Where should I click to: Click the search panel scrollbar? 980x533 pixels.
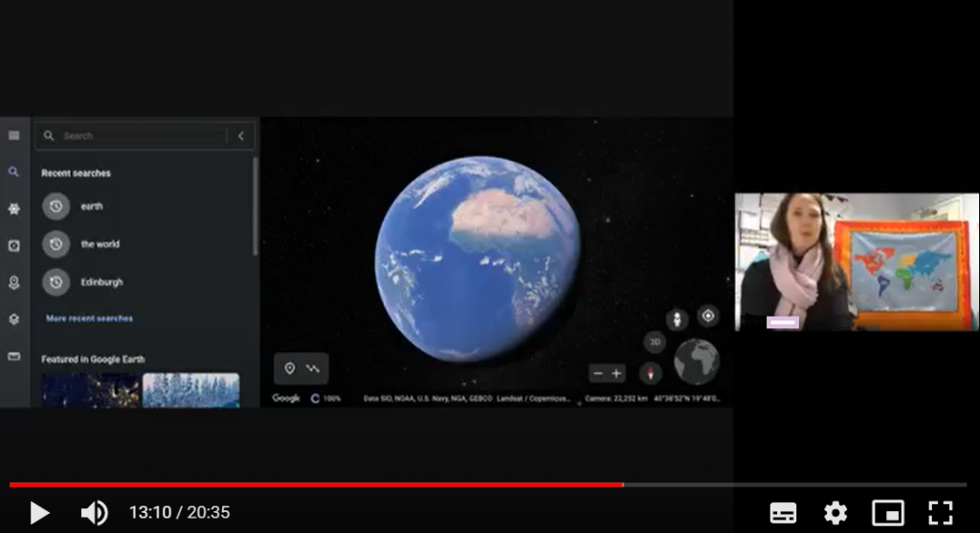pos(255,206)
